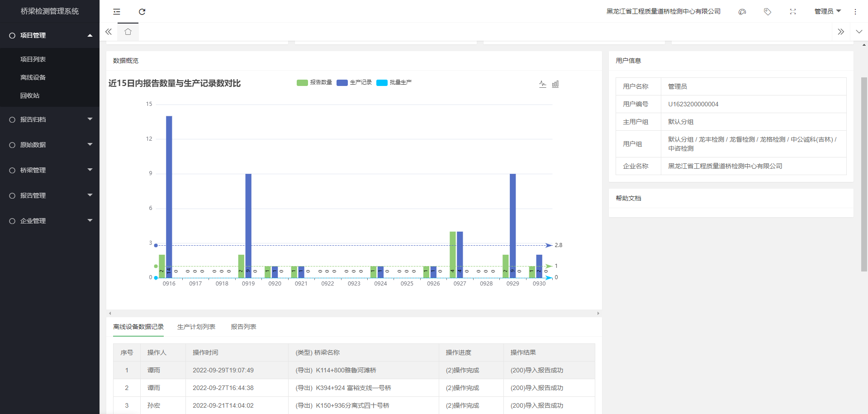Collapse the sidebar with the menu-fold icon
This screenshot has height=414, width=868.
(x=117, y=12)
